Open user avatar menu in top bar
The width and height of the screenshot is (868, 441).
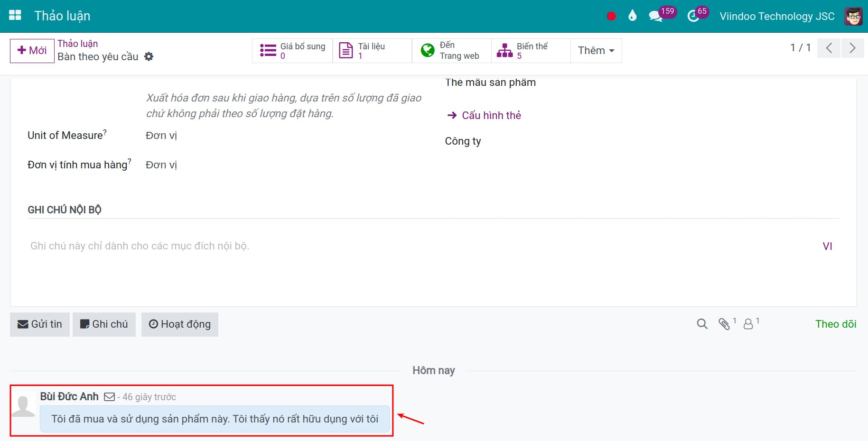coord(853,16)
